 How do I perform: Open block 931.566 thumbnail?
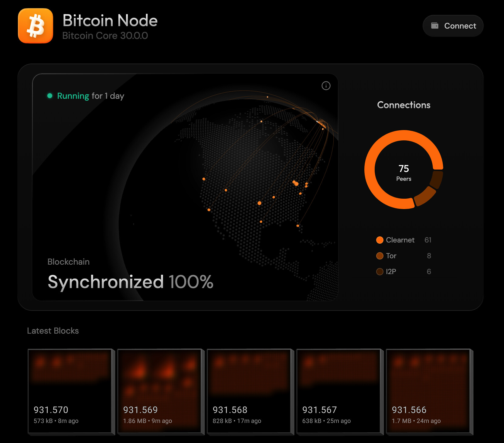[x=428, y=391]
